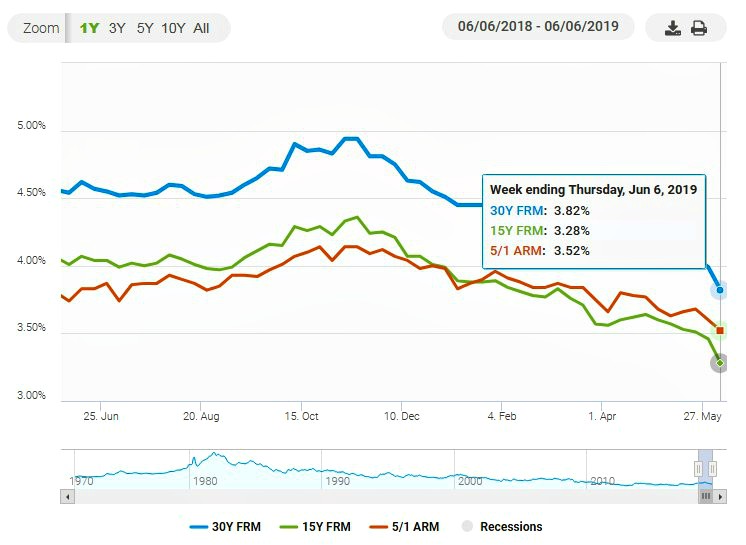Click the blue 30Y FRM data point marker
Viewport: 746px width, 545px height.
pos(720,290)
